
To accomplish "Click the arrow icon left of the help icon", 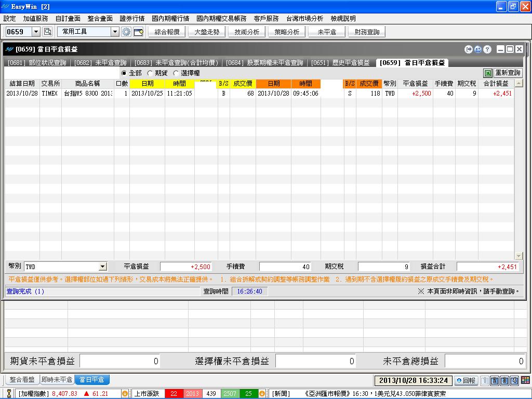I will [468, 49].
